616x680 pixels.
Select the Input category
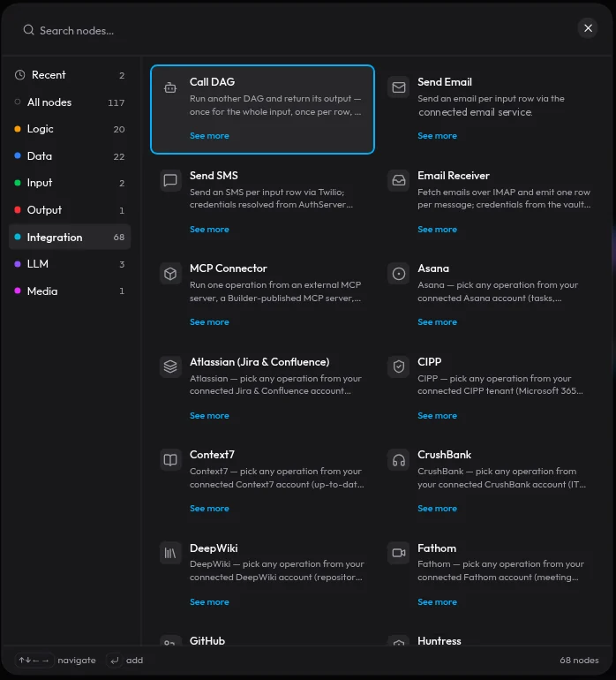click(x=70, y=183)
